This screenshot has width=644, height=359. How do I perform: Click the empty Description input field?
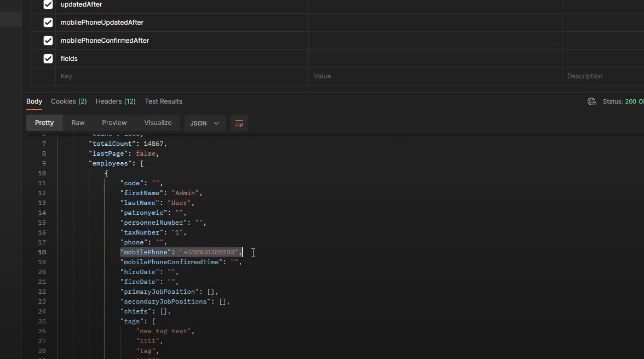point(603,77)
